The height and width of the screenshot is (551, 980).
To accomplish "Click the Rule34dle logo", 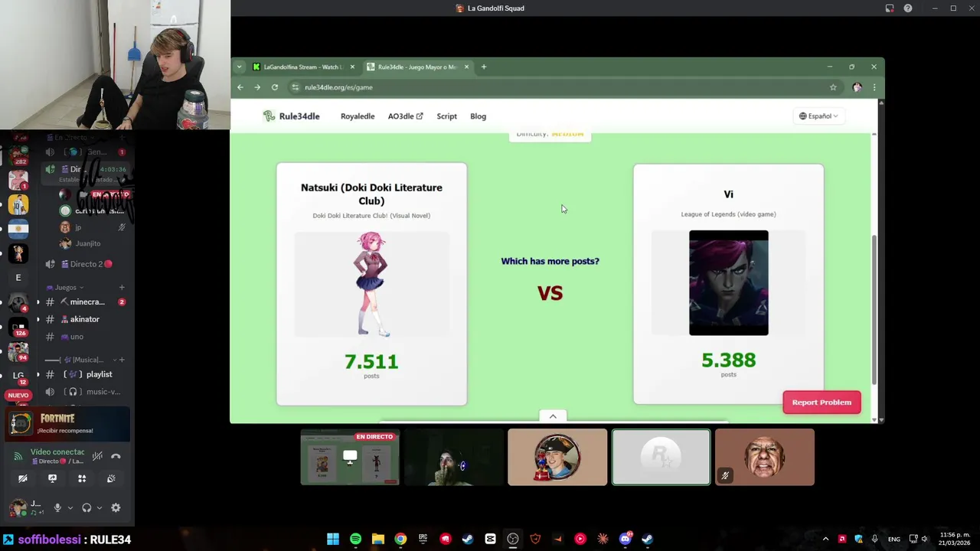I will [x=291, y=116].
